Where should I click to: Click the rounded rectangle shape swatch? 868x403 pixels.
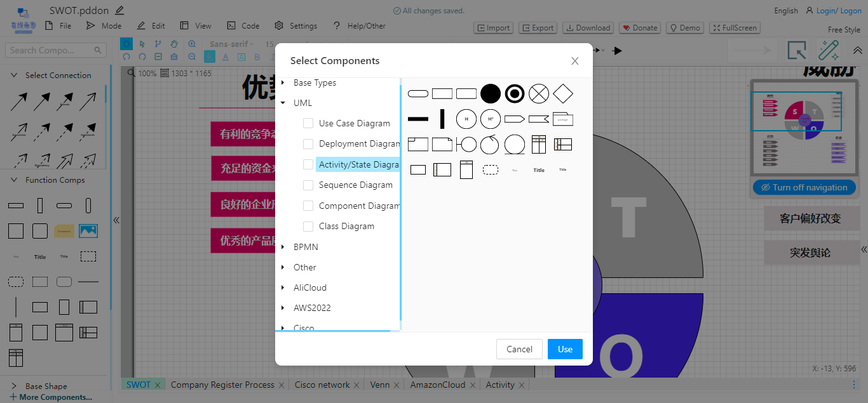click(417, 93)
